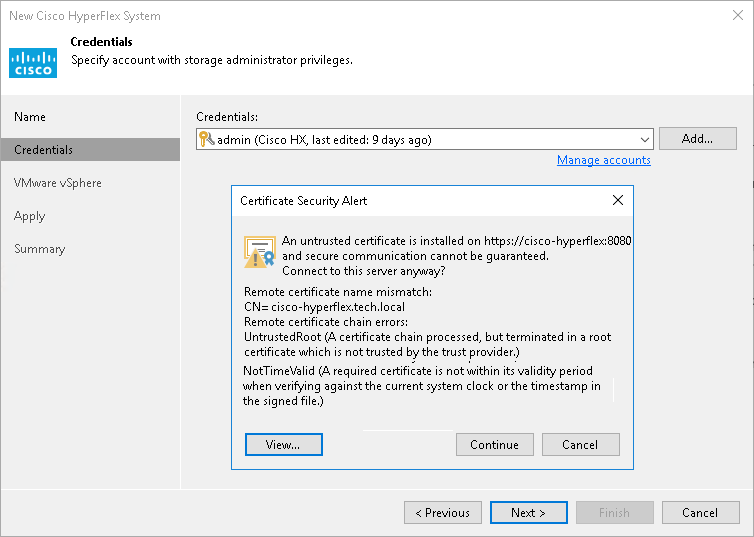Click the key icon in Credentials field
754x537 pixels.
[206, 140]
